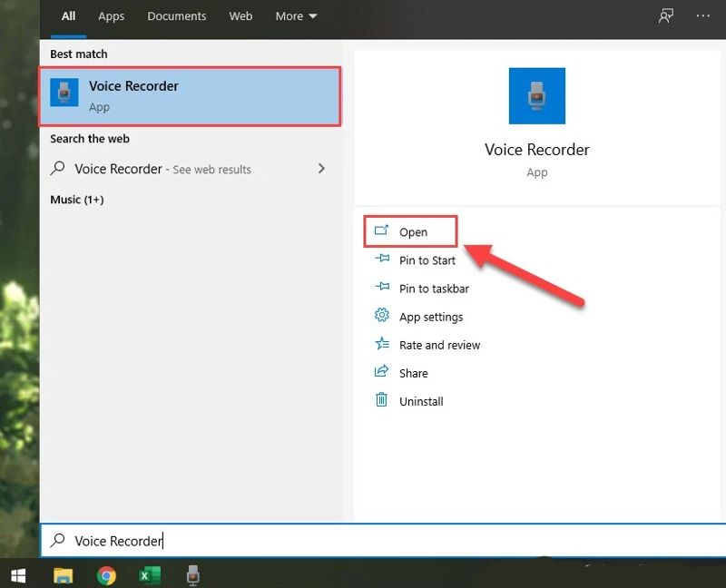This screenshot has height=588, width=726.
Task: Click the Voice Recorder icon in Best match
Action: (x=64, y=94)
